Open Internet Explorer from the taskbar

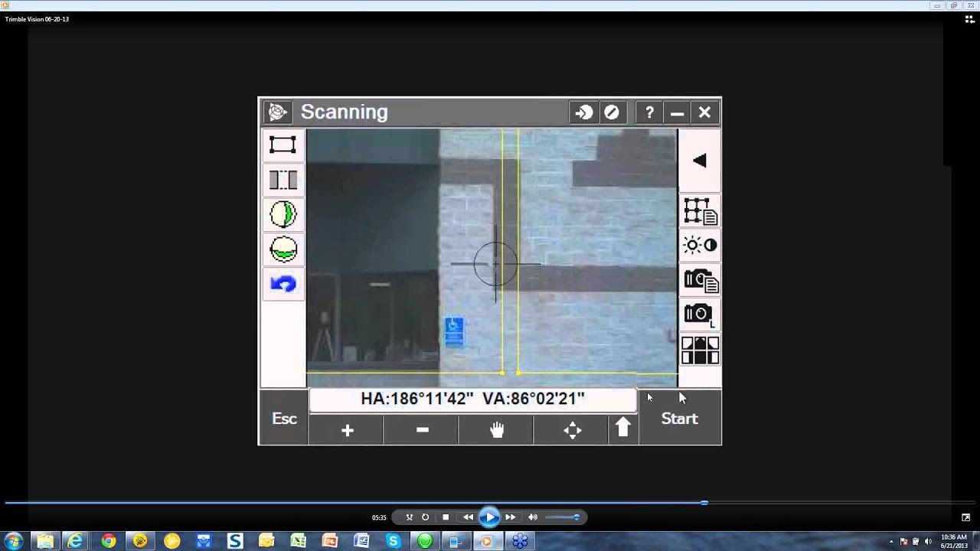coord(75,541)
